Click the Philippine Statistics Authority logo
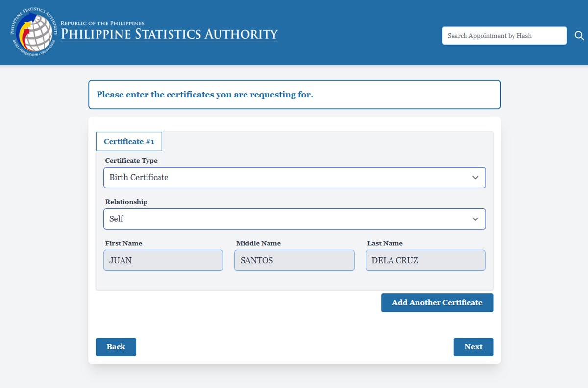The width and height of the screenshot is (588, 388). [x=30, y=31]
